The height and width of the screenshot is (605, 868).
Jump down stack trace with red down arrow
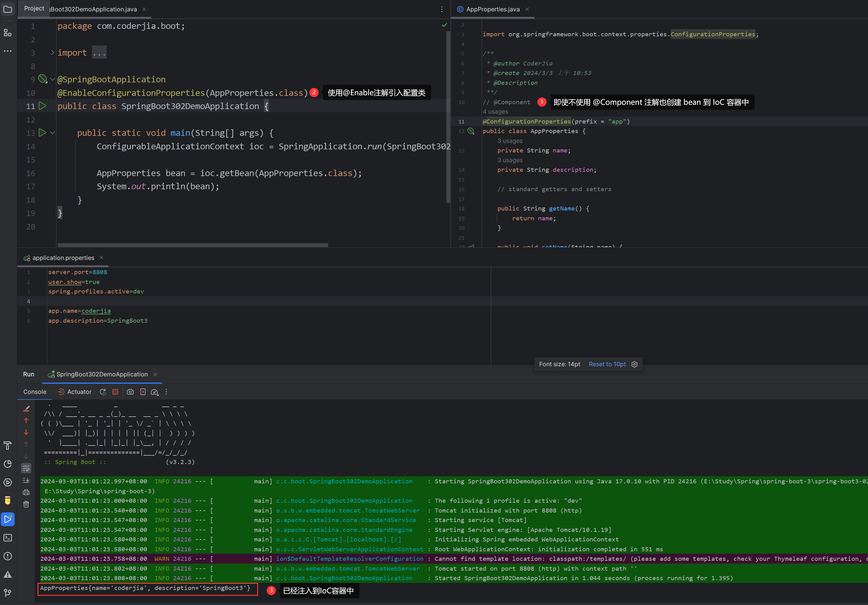pos(26,432)
